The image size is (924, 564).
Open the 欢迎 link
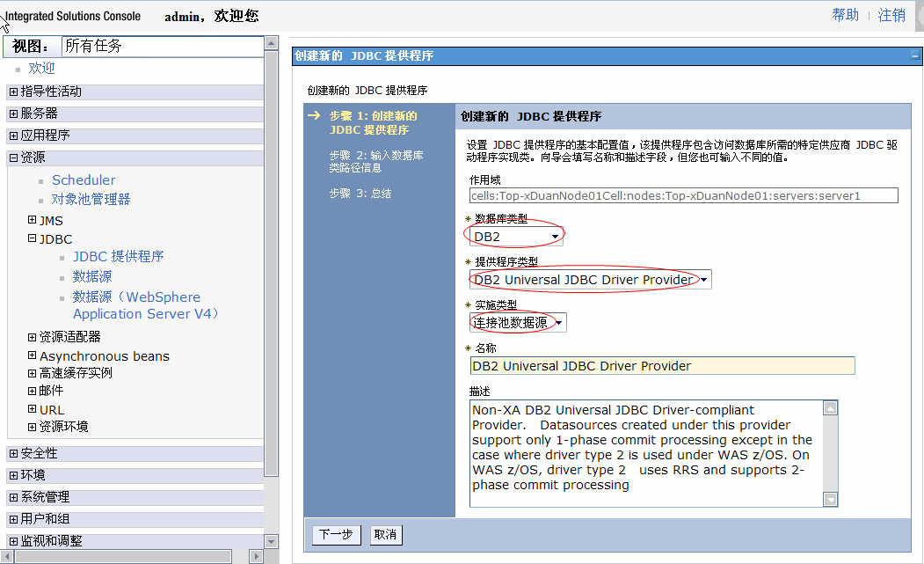click(41, 69)
